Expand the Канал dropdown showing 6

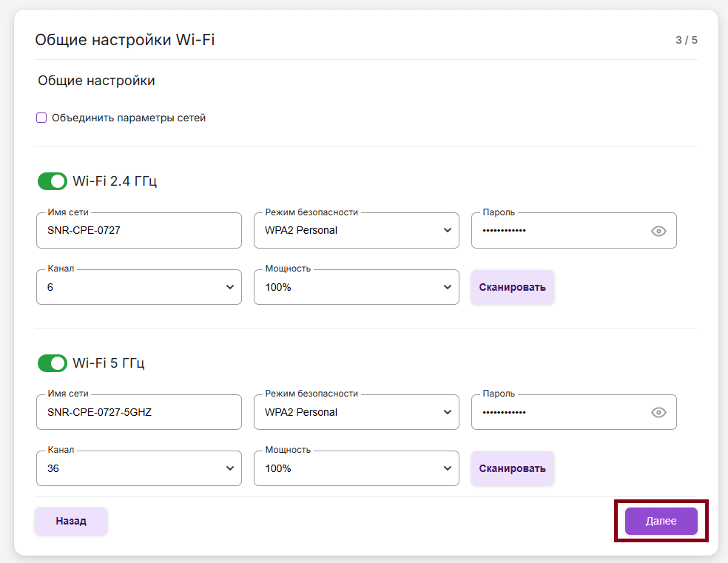tap(138, 287)
